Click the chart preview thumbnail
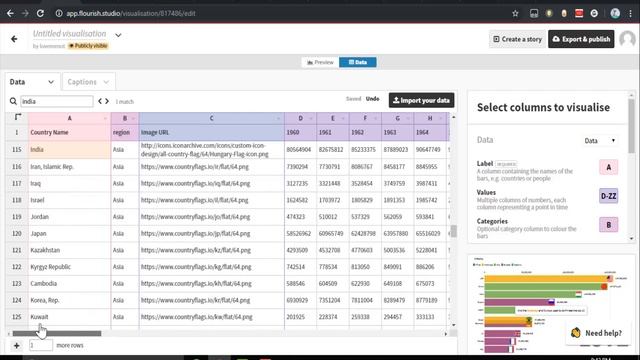 (x=551, y=304)
